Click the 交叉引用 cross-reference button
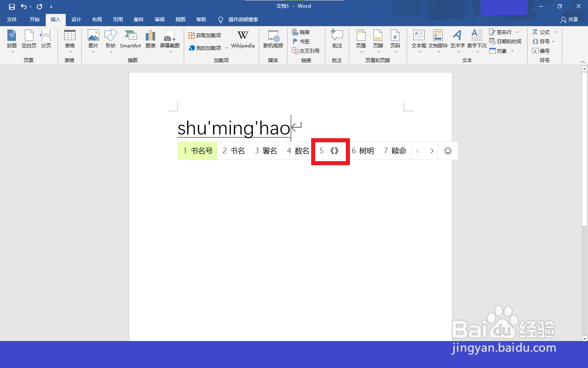Screen dimensions: 588x368 [x=306, y=51]
